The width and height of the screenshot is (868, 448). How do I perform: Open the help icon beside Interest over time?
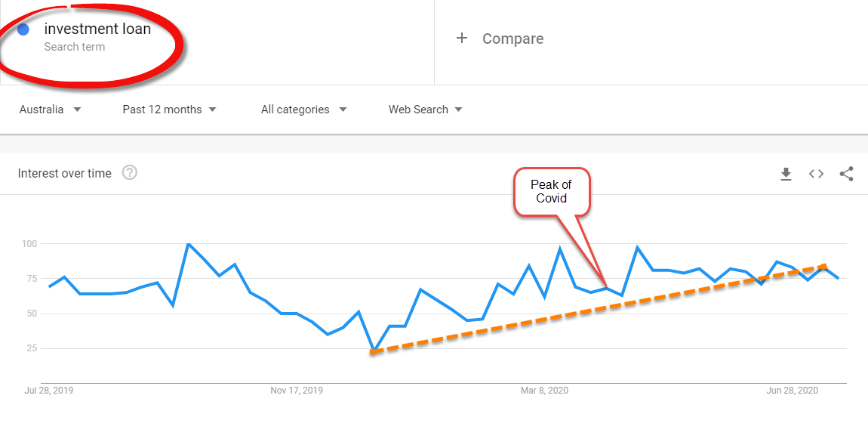pyautogui.click(x=130, y=173)
